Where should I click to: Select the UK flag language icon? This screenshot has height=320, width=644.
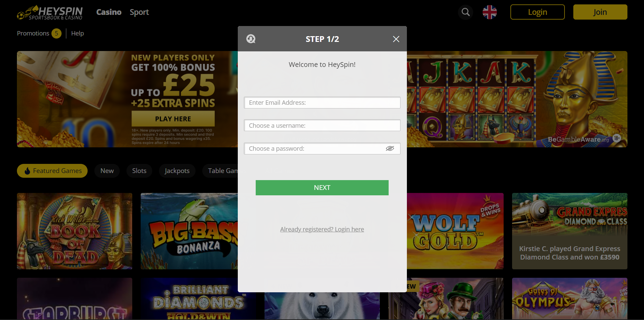(x=489, y=12)
